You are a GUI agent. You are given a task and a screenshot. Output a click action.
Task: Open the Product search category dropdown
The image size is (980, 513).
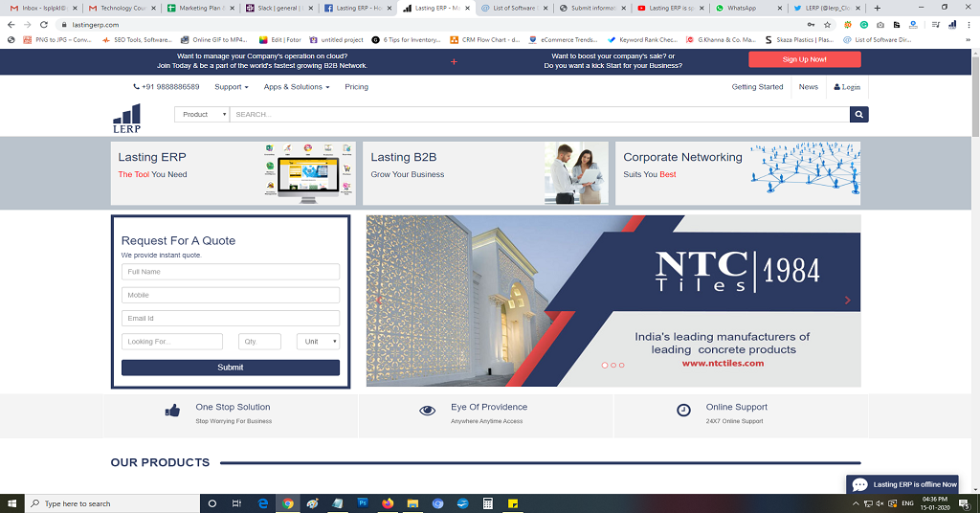coord(202,114)
